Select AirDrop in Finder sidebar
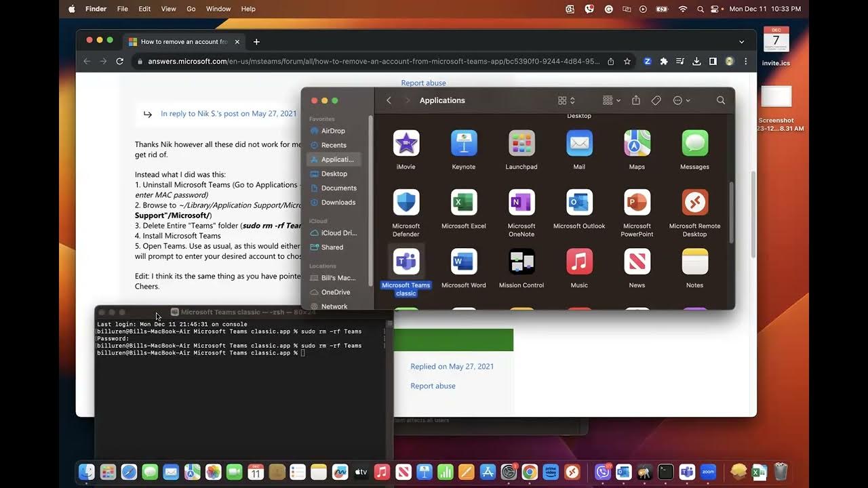 (x=334, y=131)
